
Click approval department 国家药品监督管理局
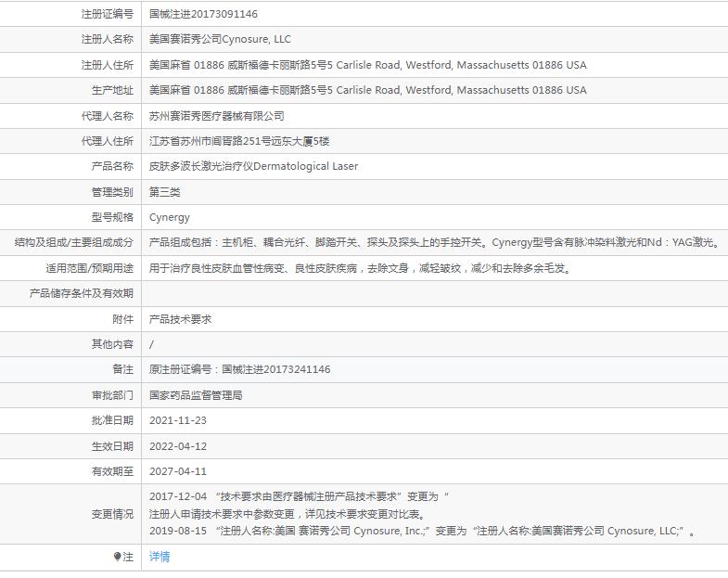click(x=196, y=395)
